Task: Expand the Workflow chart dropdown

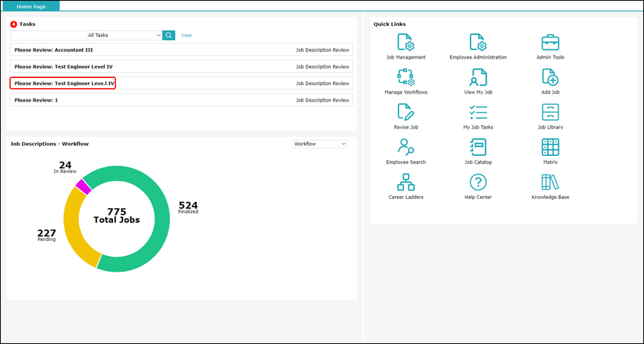Action: coord(320,144)
